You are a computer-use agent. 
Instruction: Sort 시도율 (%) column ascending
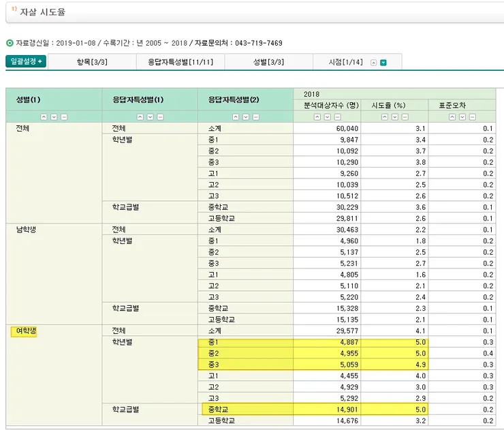[x=385, y=117]
